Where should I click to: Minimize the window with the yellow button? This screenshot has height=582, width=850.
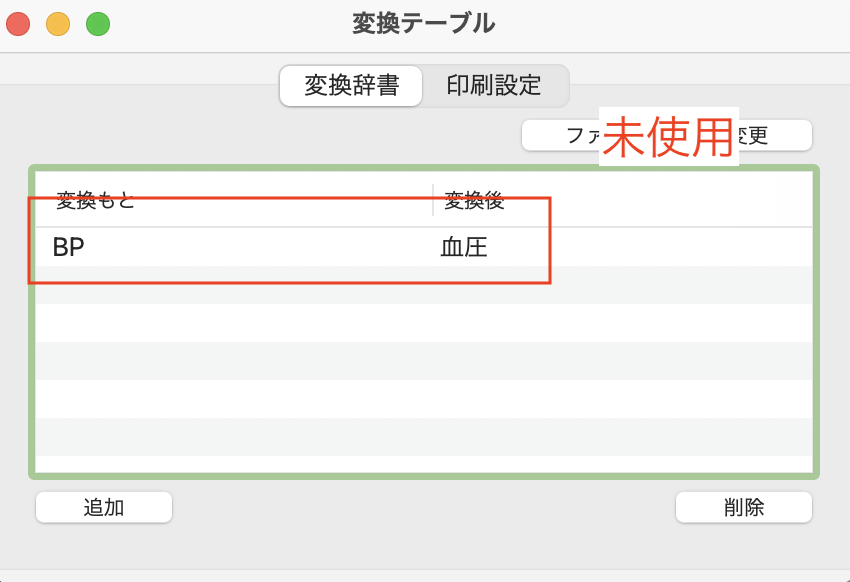tap(58, 23)
